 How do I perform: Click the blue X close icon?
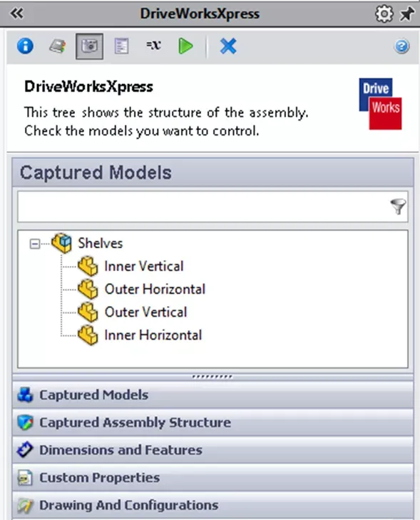pos(228,46)
